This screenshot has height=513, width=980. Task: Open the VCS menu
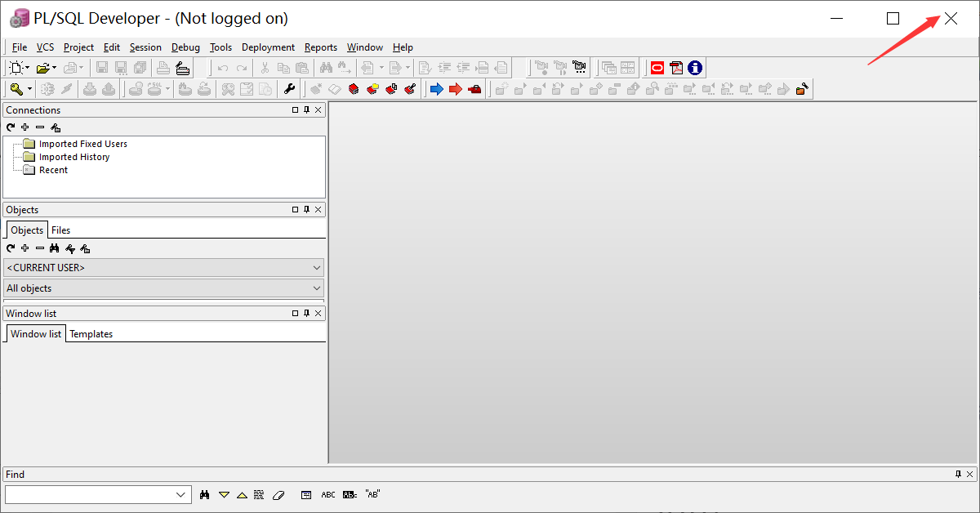coord(46,47)
